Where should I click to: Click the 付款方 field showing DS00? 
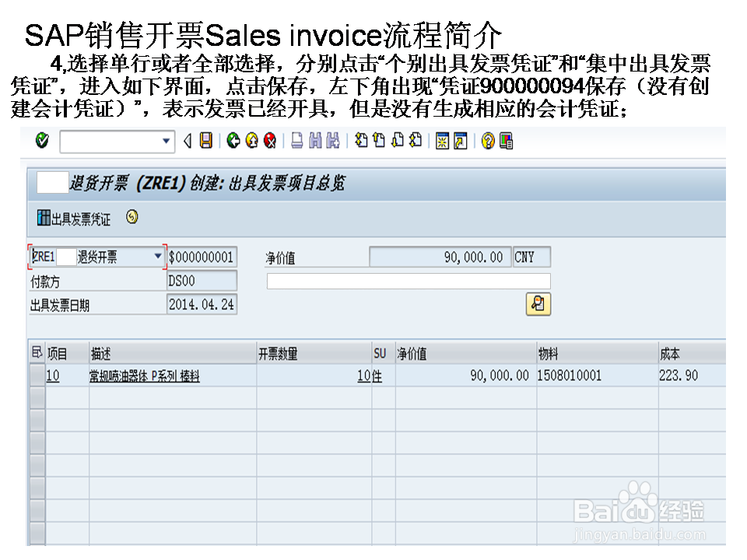[x=202, y=281]
